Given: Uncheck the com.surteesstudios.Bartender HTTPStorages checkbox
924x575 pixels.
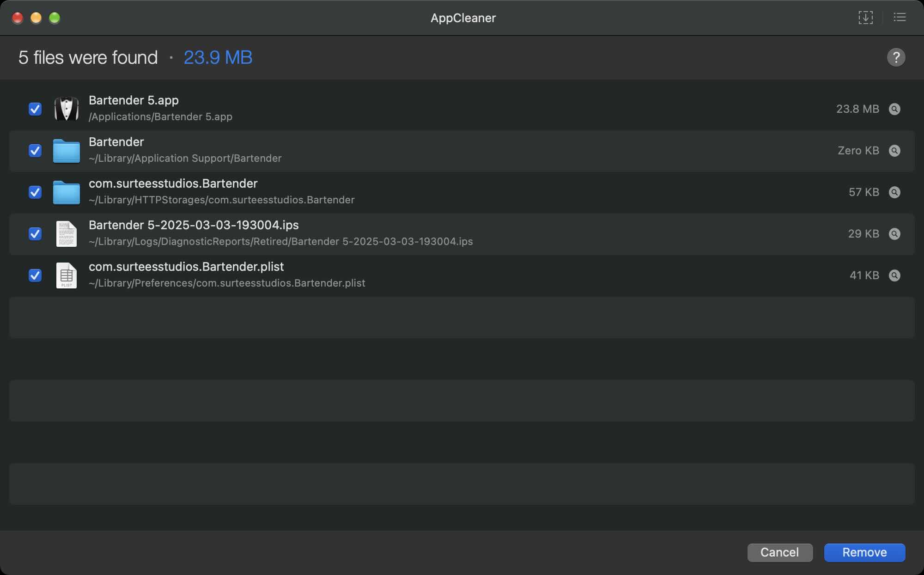Looking at the screenshot, I should [35, 192].
